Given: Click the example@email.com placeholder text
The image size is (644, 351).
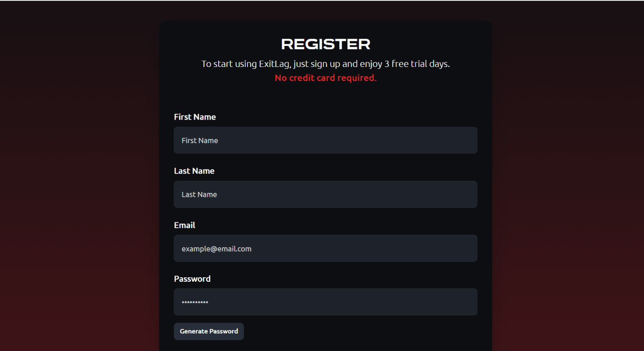Looking at the screenshot, I should point(216,249).
